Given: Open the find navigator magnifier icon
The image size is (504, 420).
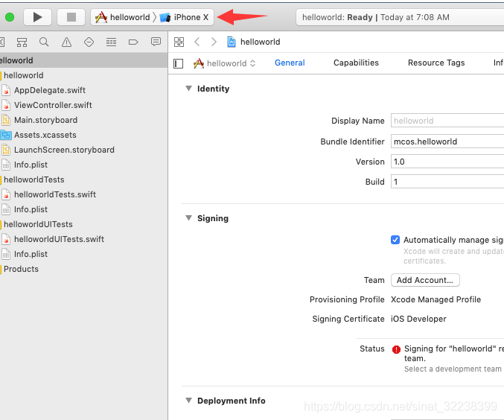Looking at the screenshot, I should click(44, 42).
